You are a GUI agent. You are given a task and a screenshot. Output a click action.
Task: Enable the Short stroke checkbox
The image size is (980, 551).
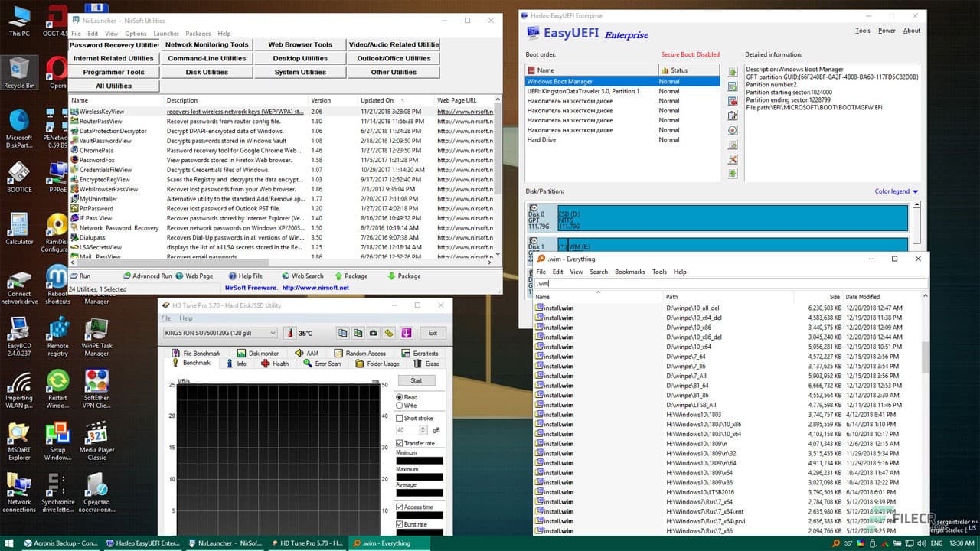[400, 418]
